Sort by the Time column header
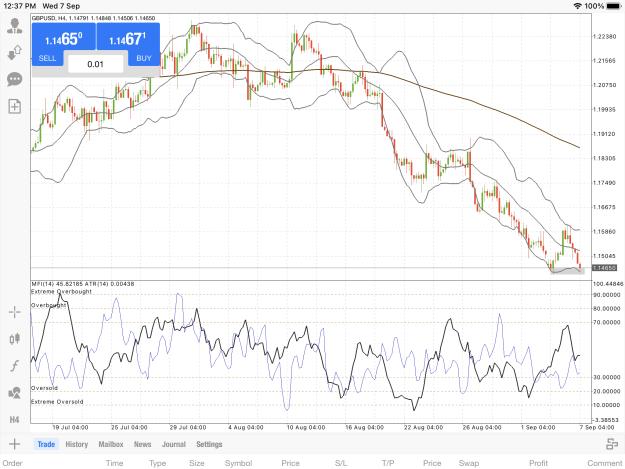 (114, 463)
